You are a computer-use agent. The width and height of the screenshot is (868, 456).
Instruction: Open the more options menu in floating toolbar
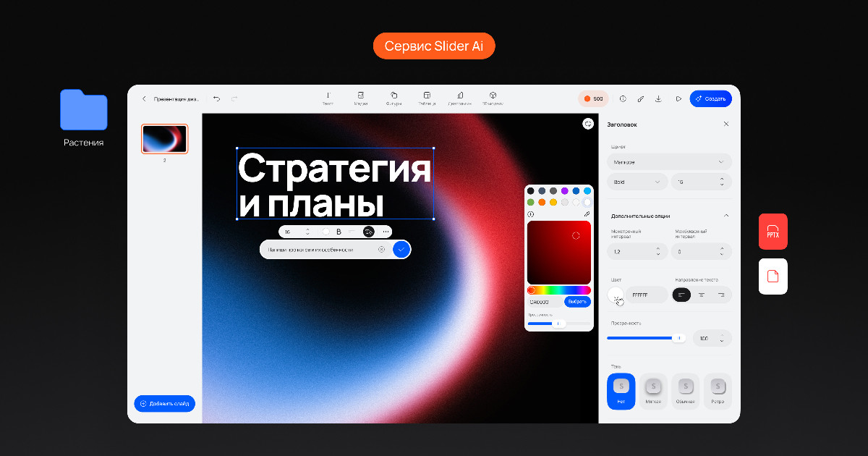coord(386,232)
